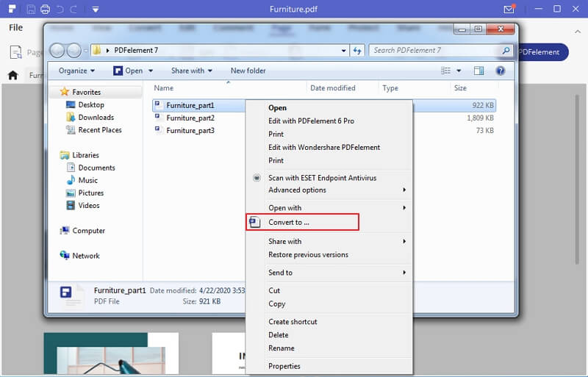Click the Refresh button next to address bar

coord(357,50)
